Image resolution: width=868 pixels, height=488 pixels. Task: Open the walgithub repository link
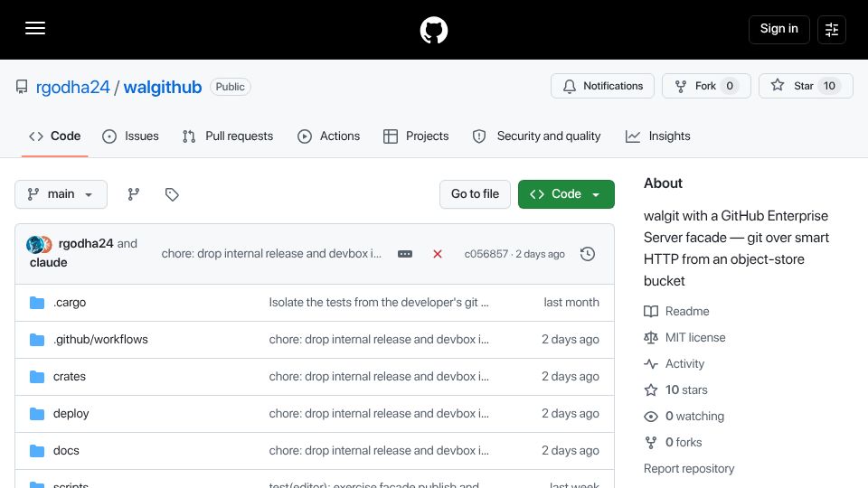pyautogui.click(x=163, y=87)
